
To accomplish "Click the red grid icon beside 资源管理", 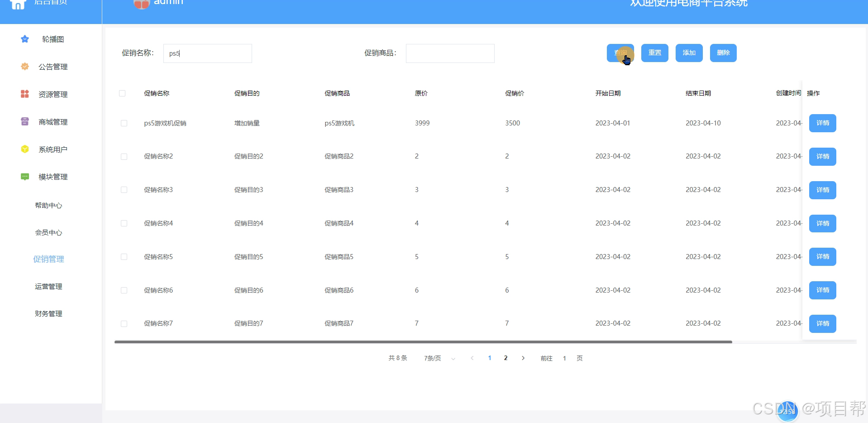I will [x=25, y=94].
